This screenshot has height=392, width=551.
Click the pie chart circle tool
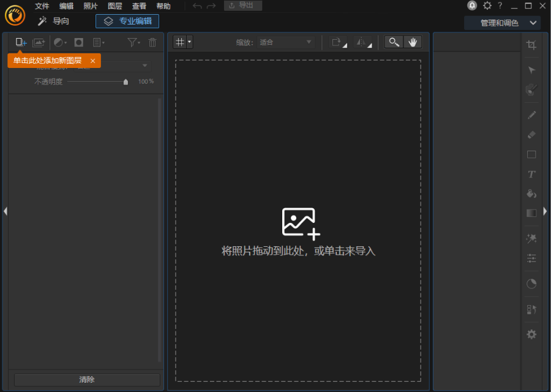point(531,284)
